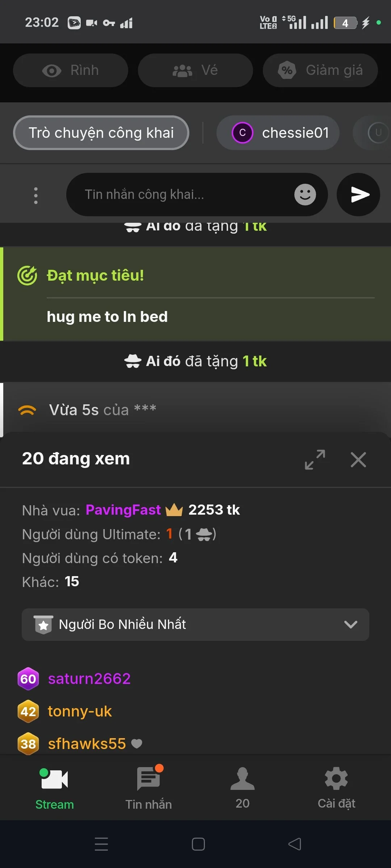Viewport: 391px width, 868px height.
Task: Tap the Vé ticket show button
Action: pos(195,71)
